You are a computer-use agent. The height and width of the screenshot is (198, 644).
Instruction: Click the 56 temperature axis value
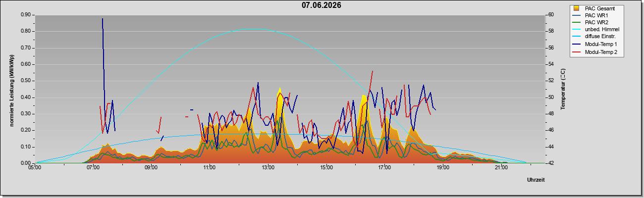coord(551,48)
